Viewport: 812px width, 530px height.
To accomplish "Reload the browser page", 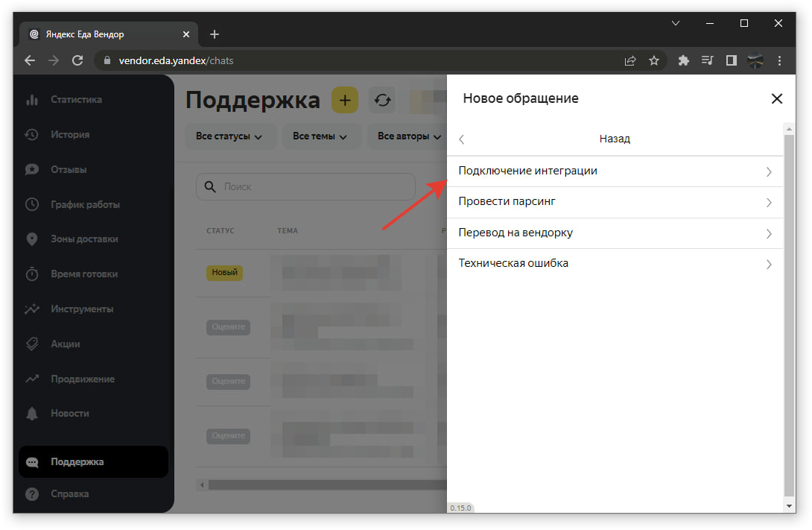I will point(77,60).
